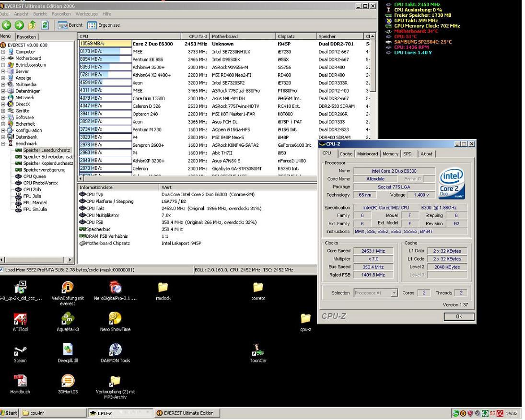Switch to the Cache tab in CPU-Z
The image size is (525, 420).
tap(346, 154)
